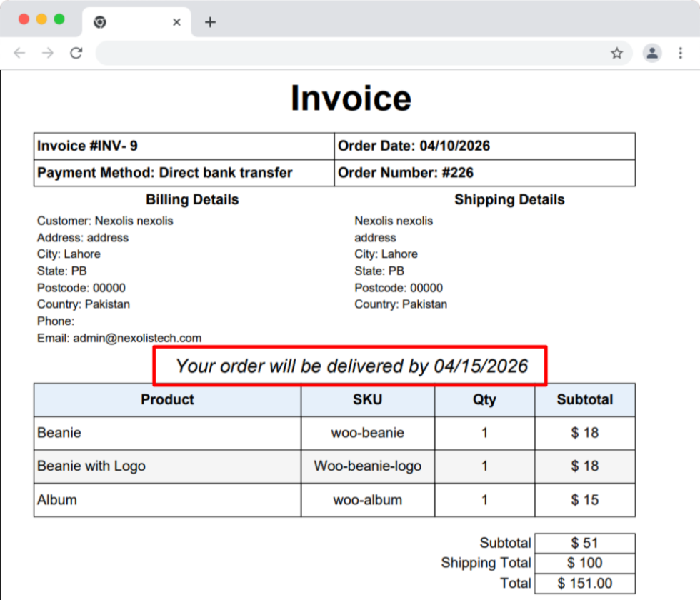Click the forward navigation arrow

coord(47,53)
